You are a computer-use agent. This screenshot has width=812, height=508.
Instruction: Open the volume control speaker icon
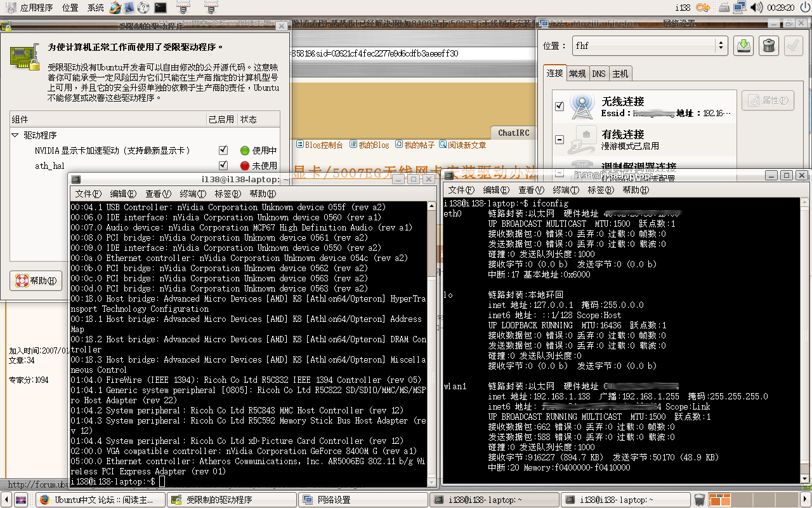756,8
